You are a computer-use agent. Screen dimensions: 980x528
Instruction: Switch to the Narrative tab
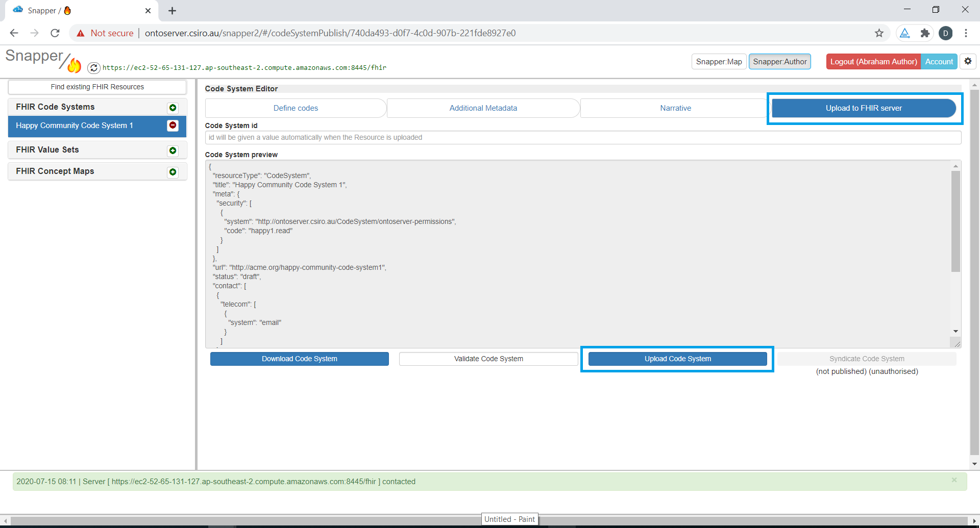(675, 108)
